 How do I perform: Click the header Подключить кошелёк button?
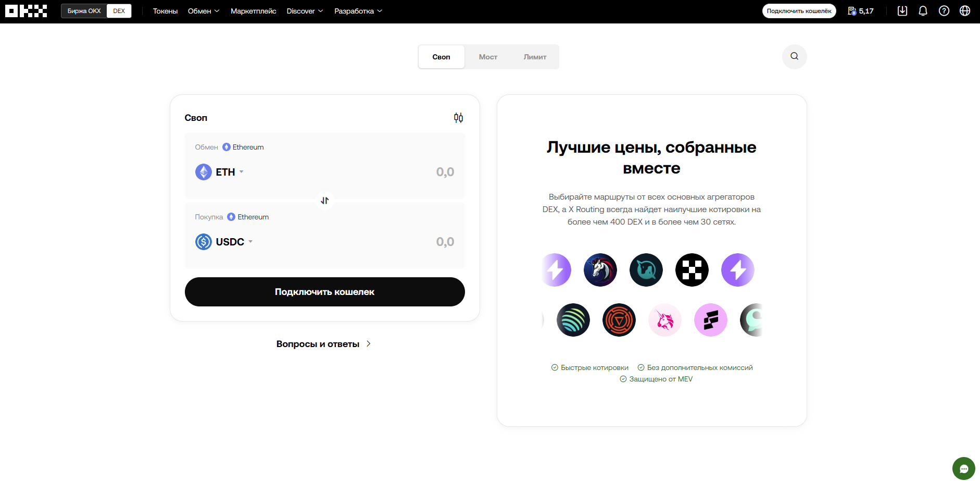tap(799, 11)
